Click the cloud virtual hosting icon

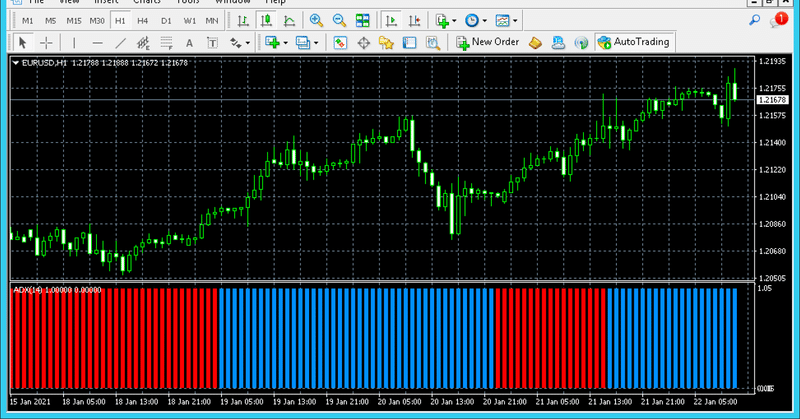(x=558, y=42)
